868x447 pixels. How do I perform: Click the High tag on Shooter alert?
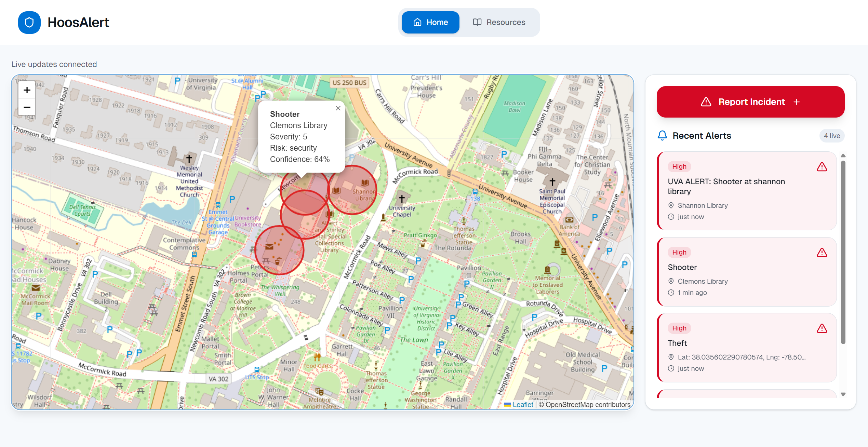[679, 252]
